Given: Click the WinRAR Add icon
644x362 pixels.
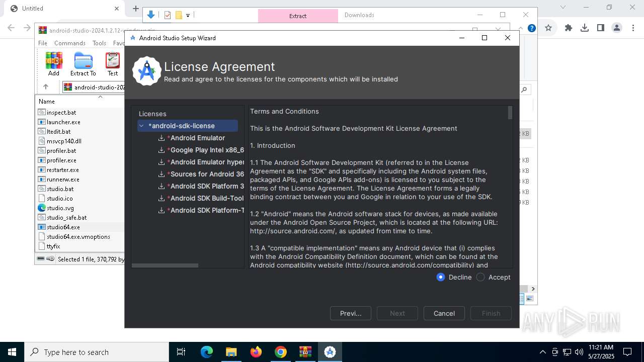Looking at the screenshot, I should [54, 64].
